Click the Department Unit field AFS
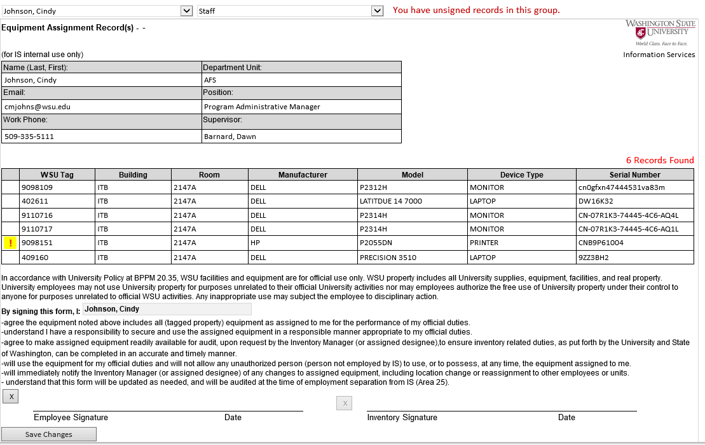The height and width of the screenshot is (445, 705). click(x=300, y=80)
